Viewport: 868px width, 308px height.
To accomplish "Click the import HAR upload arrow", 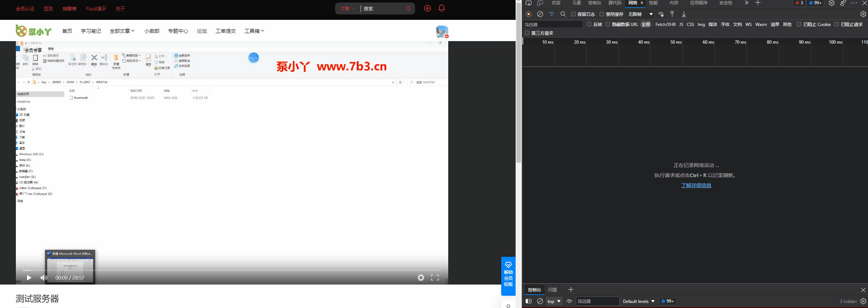I will (x=672, y=14).
